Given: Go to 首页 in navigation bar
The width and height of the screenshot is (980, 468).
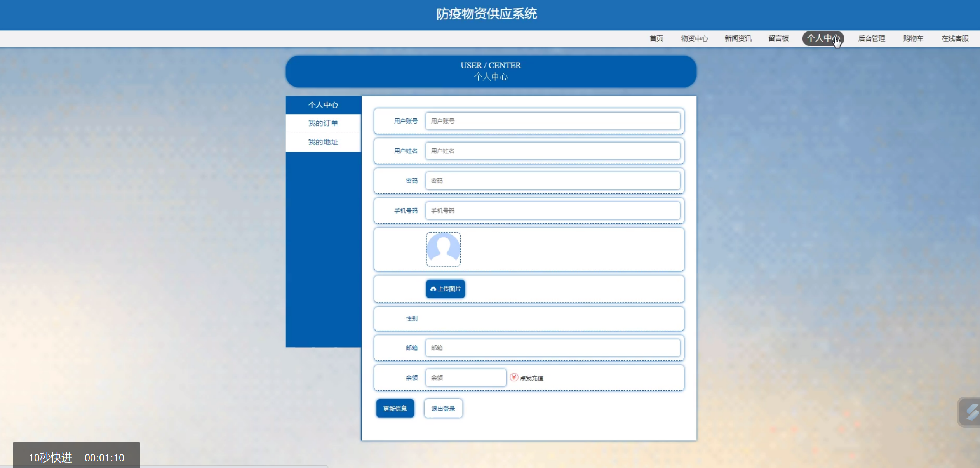Looking at the screenshot, I should point(656,38).
